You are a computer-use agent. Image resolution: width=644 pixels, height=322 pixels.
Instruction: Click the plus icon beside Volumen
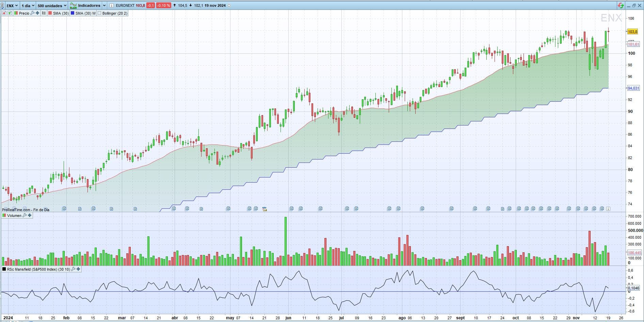tap(30, 216)
